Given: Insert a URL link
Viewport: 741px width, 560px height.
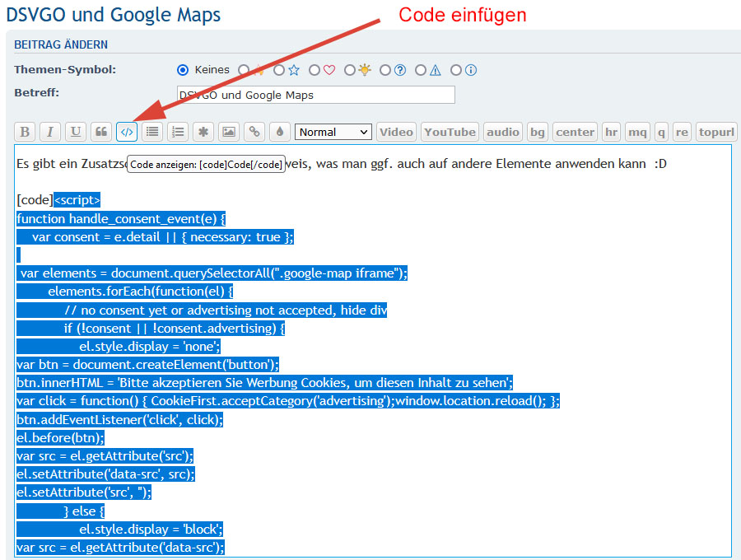Looking at the screenshot, I should [254, 132].
